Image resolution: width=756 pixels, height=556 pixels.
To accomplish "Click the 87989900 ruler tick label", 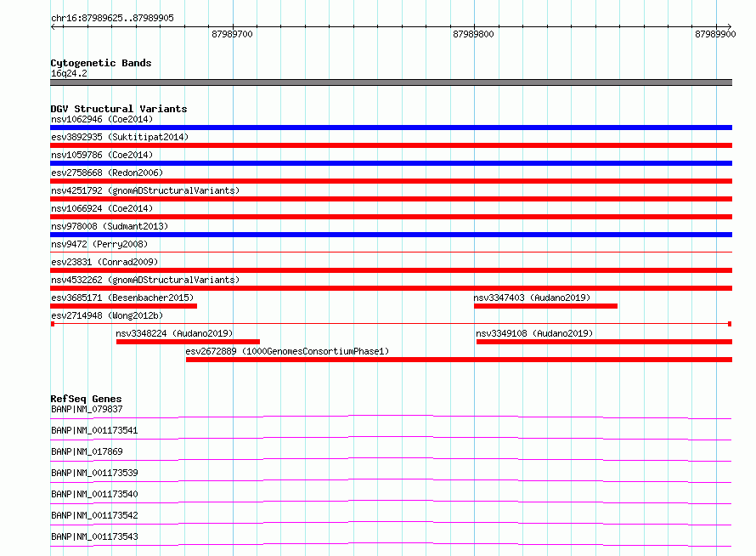I will pyautogui.click(x=715, y=34).
